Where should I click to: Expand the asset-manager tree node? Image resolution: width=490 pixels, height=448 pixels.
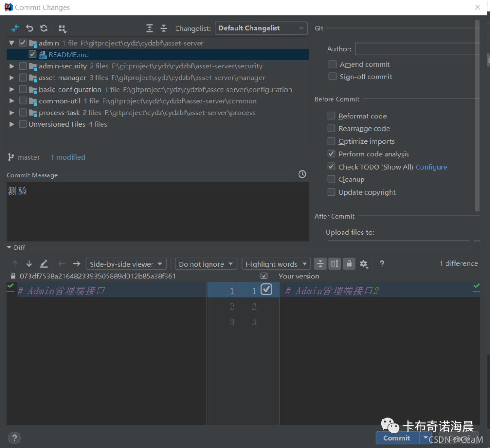(12, 78)
